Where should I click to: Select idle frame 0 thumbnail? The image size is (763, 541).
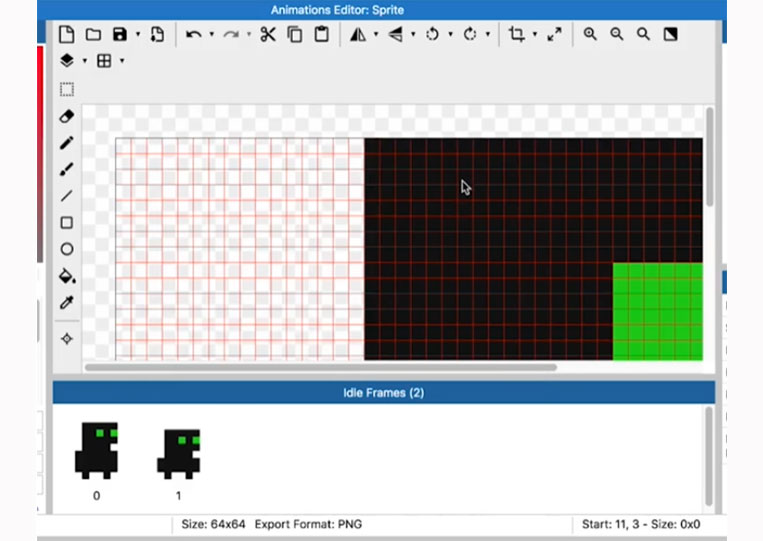(x=96, y=451)
